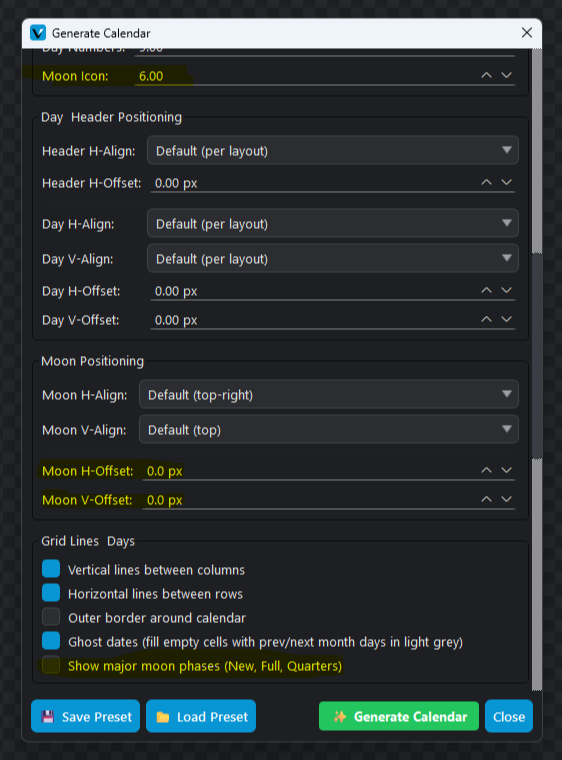Open the Moon H-Align dropdown
The width and height of the screenshot is (562, 760).
[329, 395]
